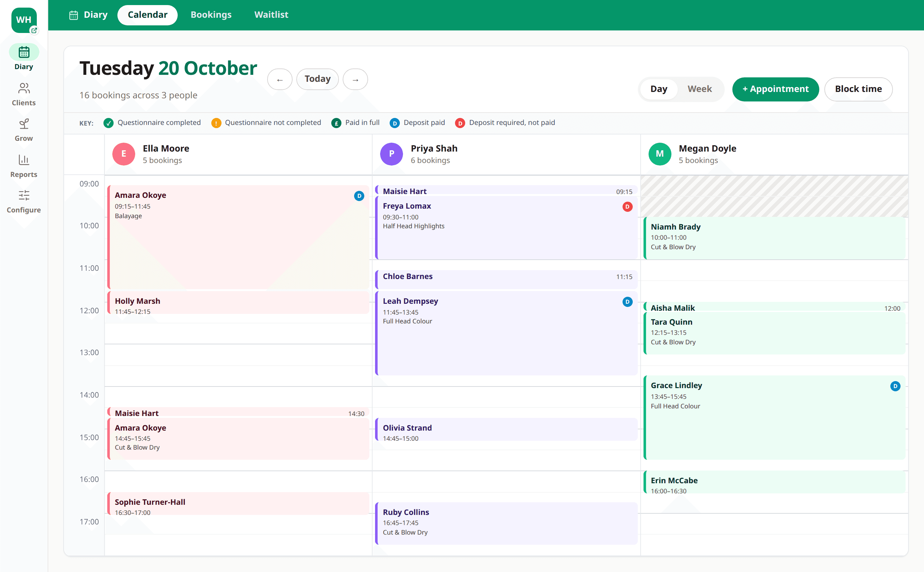Switch to Week view
Screen dimensions: 924x572
[700, 89]
